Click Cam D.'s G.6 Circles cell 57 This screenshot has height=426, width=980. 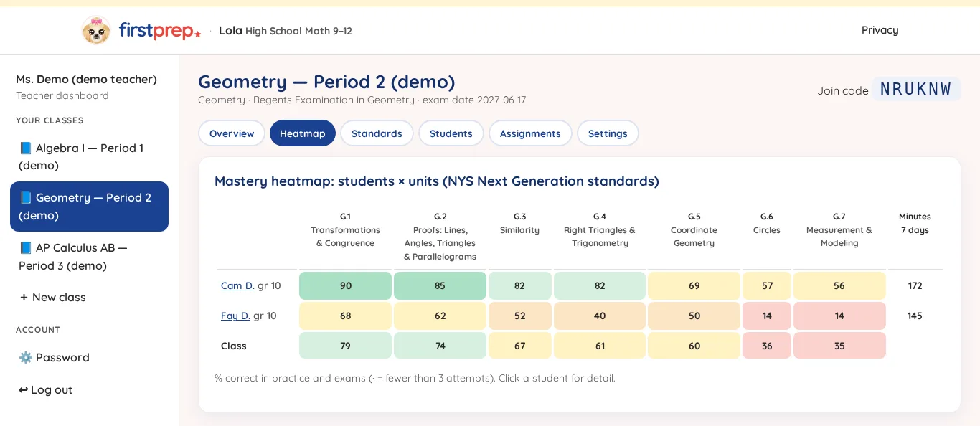(767, 285)
